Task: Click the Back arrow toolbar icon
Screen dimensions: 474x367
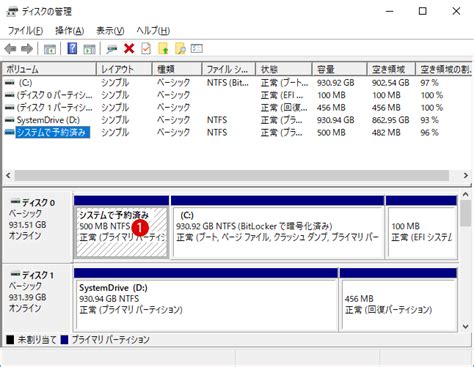Action: 10,49
